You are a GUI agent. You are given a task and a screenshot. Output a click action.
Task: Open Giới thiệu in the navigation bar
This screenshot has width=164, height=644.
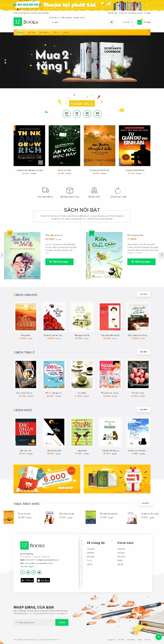pyautogui.click(x=32, y=32)
